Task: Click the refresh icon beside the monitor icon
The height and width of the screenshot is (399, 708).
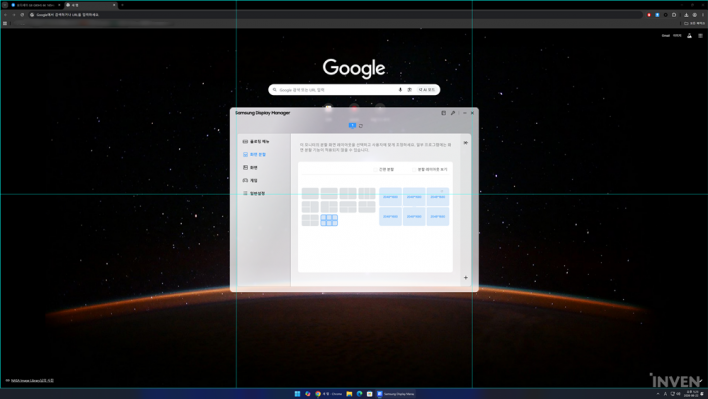Action: coord(361,126)
